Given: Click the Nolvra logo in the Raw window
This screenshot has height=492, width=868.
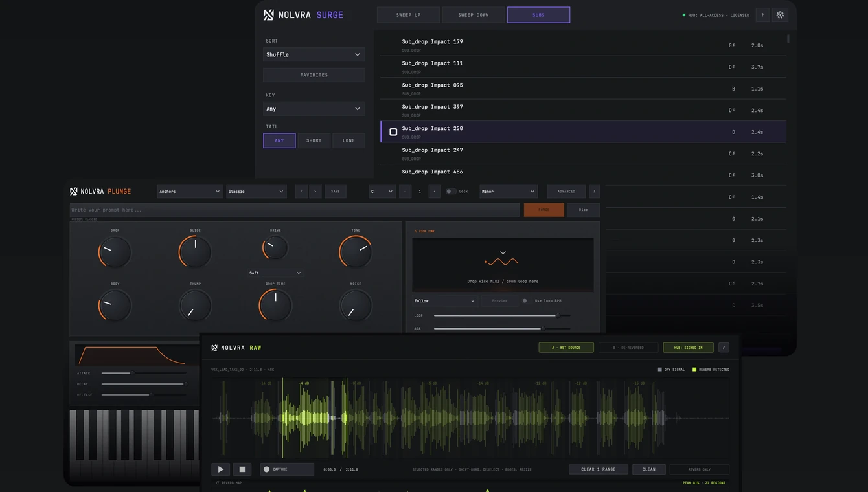Looking at the screenshot, I should [214, 348].
